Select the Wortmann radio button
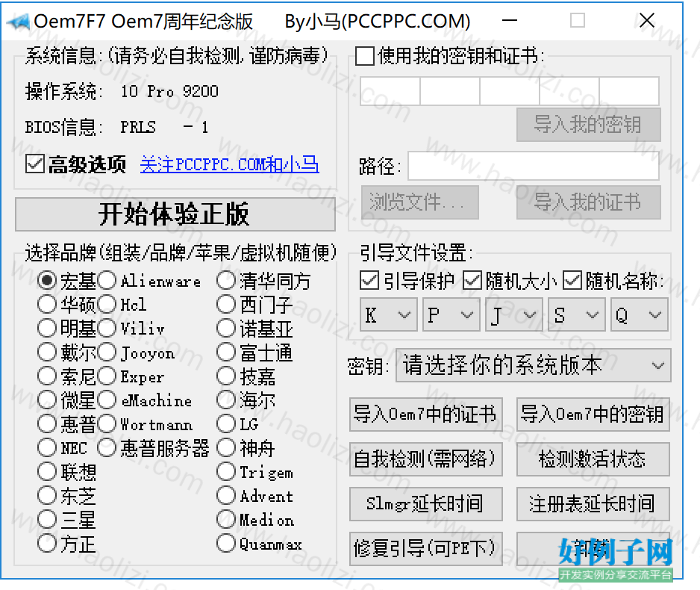This screenshot has height=590, width=700. coord(107,424)
